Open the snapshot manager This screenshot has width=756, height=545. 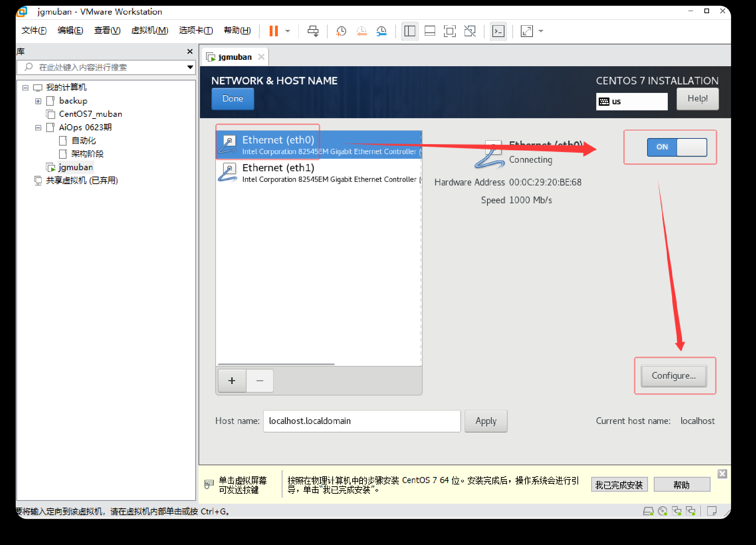pyautogui.click(x=382, y=31)
